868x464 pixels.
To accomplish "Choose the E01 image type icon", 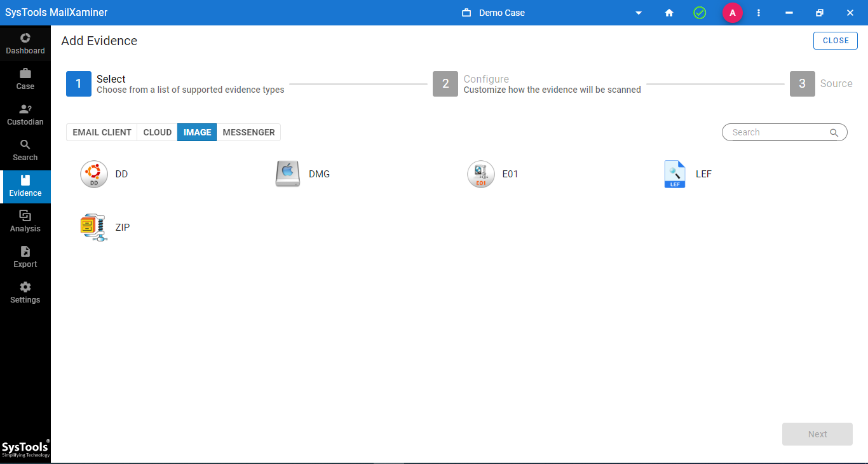I will coord(481,174).
